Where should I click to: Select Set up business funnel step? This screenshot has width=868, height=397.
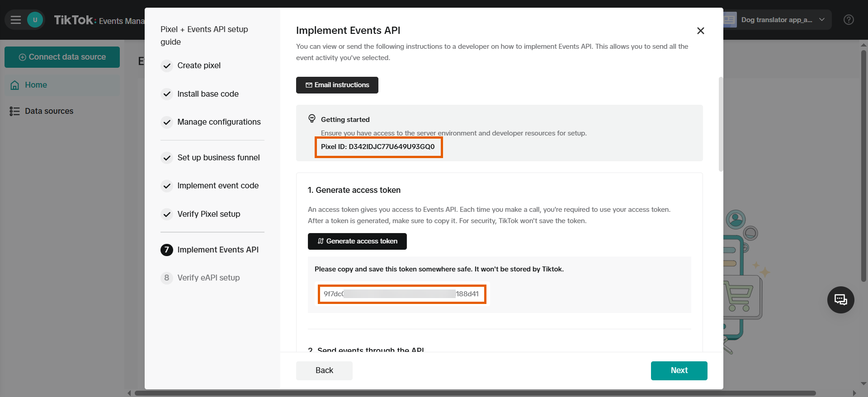click(x=218, y=158)
